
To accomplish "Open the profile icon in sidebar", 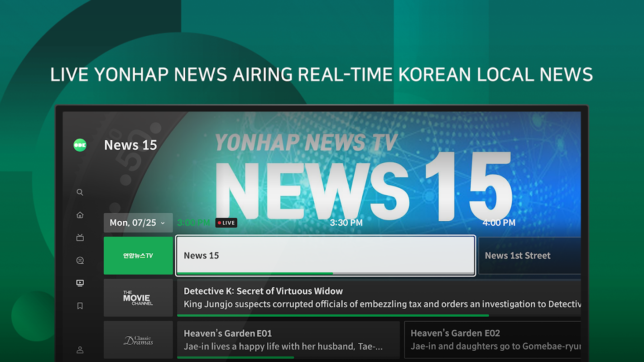I will (80, 350).
